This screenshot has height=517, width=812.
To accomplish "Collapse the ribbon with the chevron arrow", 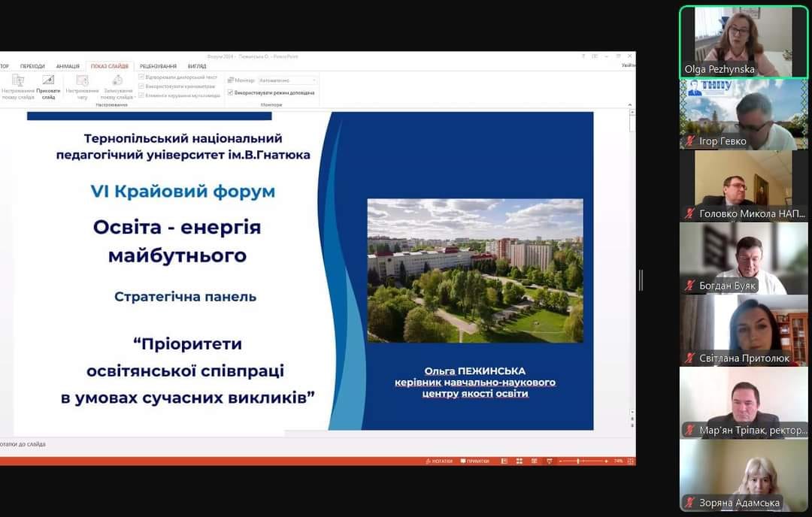I will tap(629, 105).
